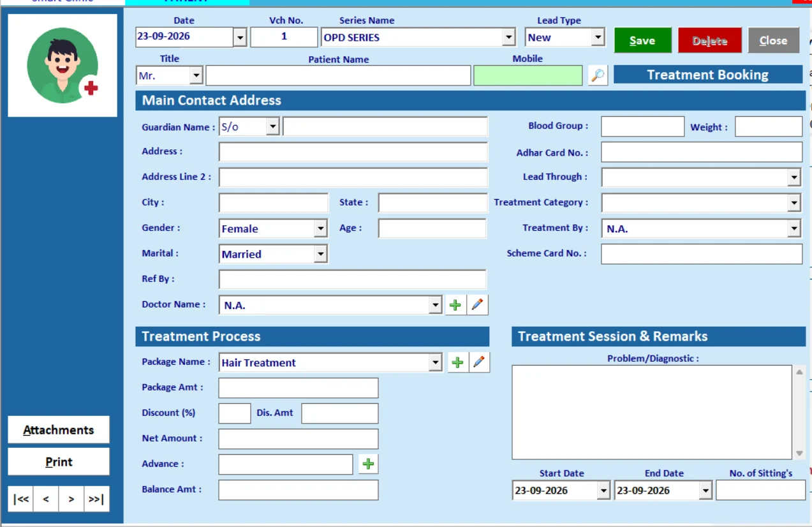Open the Treatment Category dropdown

click(x=794, y=203)
